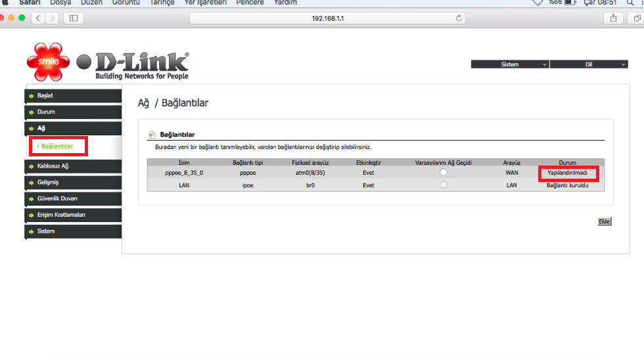
Task: Open the Dosya menu in the menu bar
Action: [x=60, y=3]
